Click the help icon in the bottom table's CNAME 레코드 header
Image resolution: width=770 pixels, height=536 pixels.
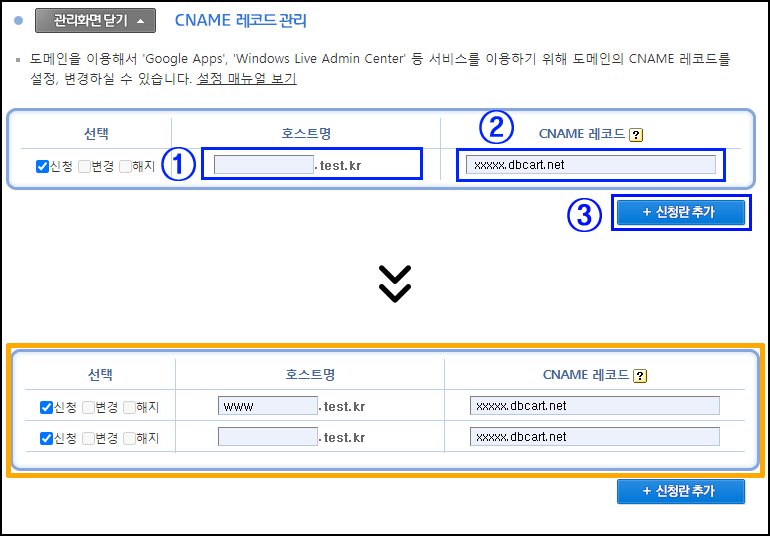pyautogui.click(x=640, y=376)
